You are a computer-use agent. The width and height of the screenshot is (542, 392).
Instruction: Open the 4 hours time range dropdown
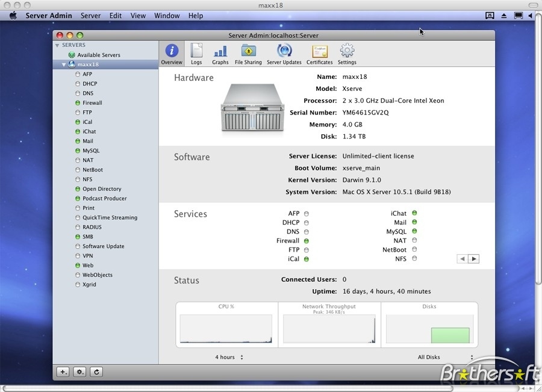(229, 357)
